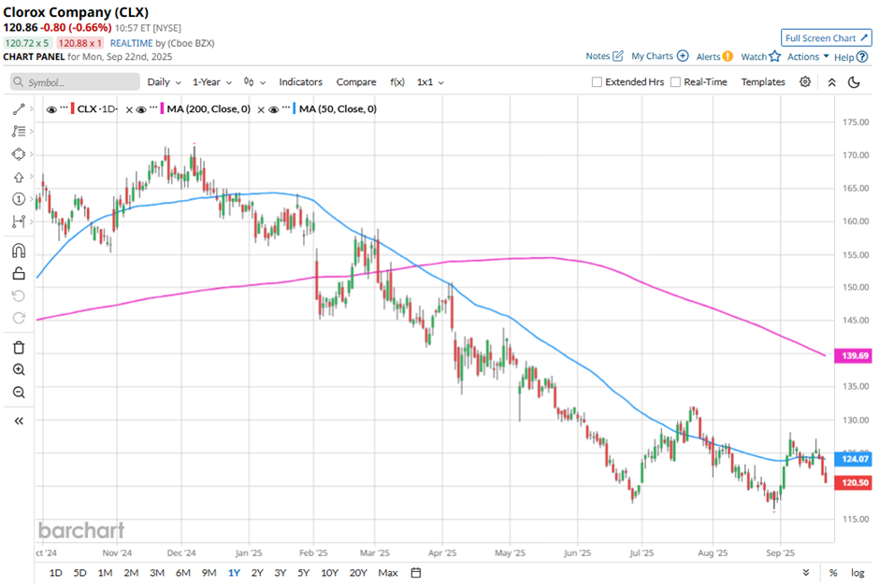Switch to dark mode moon icon
Viewport: 879px width, 588px height.
pyautogui.click(x=854, y=82)
